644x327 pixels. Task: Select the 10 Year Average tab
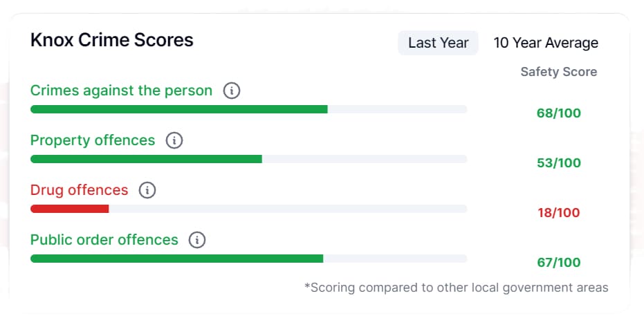click(546, 43)
